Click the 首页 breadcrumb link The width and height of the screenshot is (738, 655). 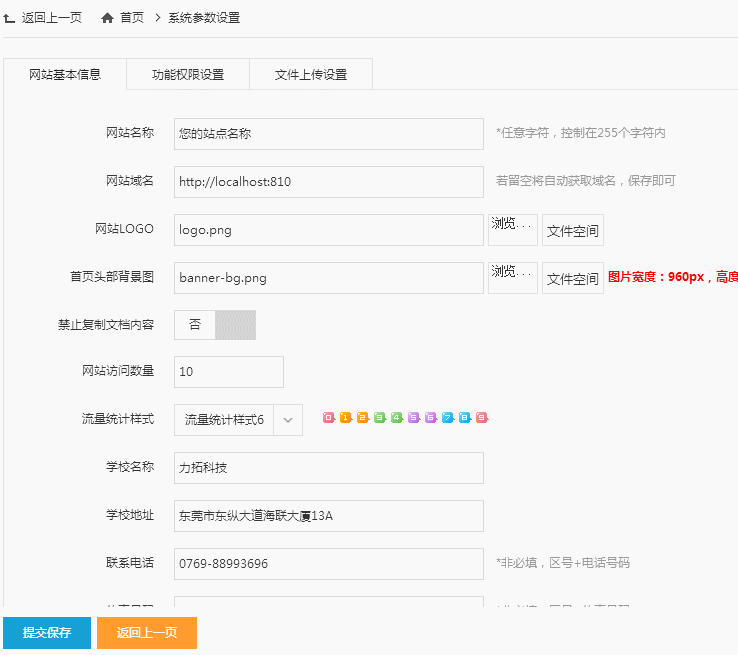coord(131,18)
